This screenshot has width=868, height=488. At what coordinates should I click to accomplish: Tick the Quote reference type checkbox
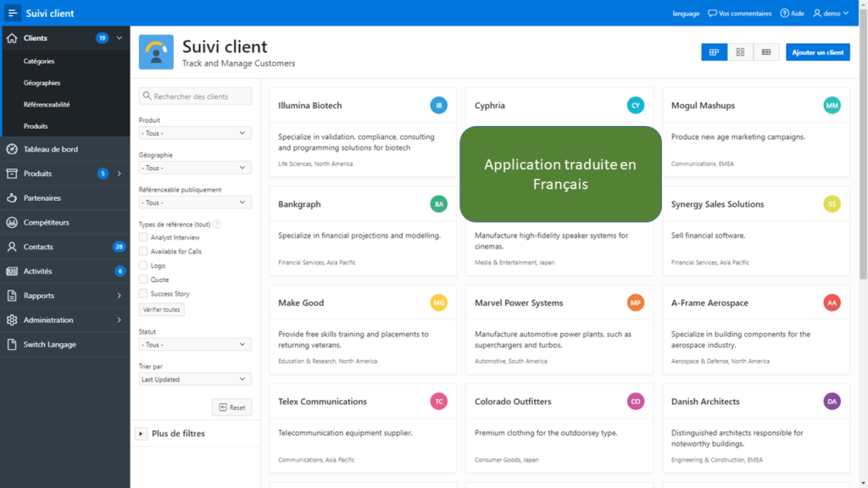tap(143, 280)
